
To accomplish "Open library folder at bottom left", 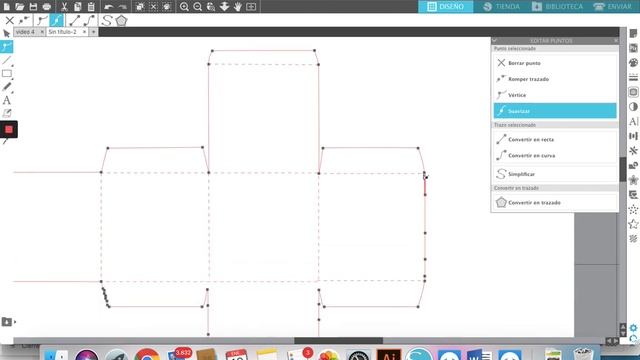I will click(7, 322).
